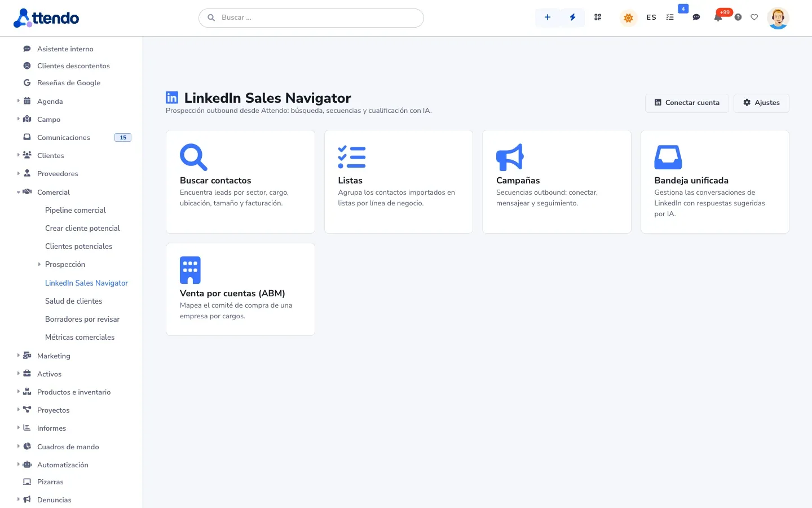The width and height of the screenshot is (812, 508).
Task: Open Cuadros de mando in sidebar
Action: [68, 446]
